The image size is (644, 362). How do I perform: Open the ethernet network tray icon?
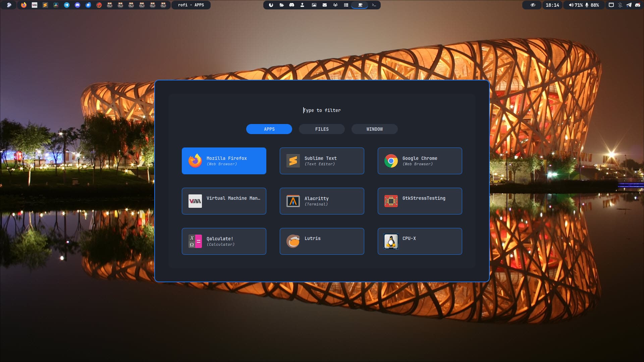pos(611,5)
